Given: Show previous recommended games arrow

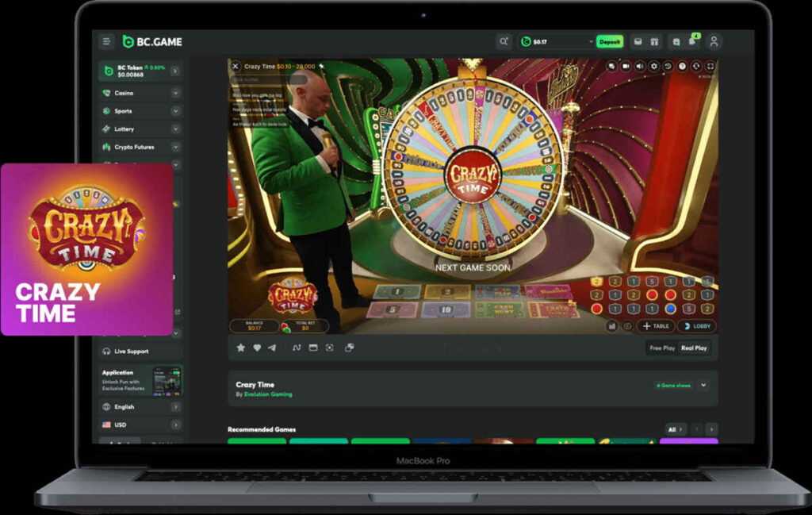Looking at the screenshot, I should [696, 429].
